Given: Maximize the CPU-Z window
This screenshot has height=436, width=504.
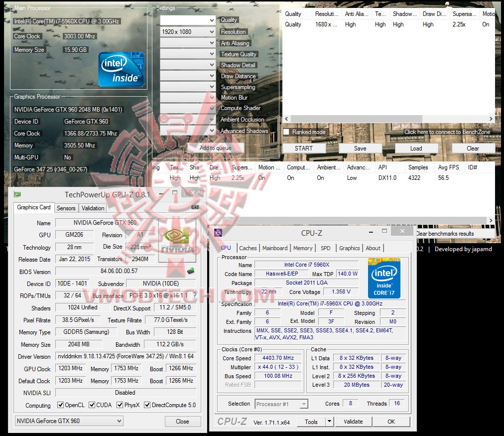Looking at the screenshot, I should pyautogui.click(x=384, y=231).
